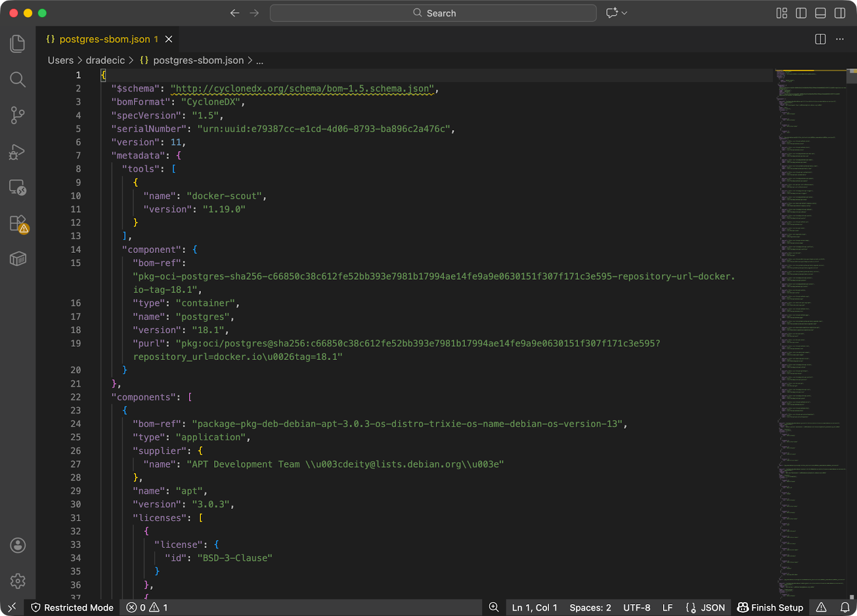The image size is (857, 616).
Task: Follow the cyclonedx.org schema URL link
Action: [302, 88]
